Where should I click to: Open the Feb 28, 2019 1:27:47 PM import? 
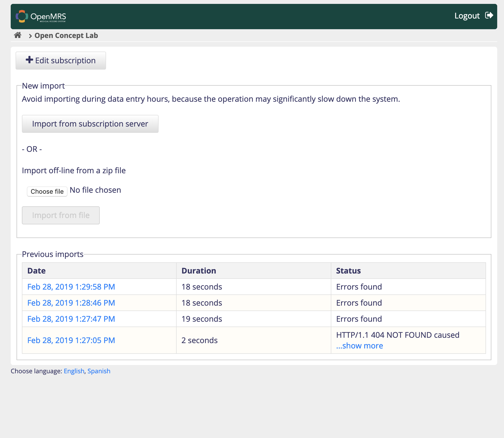click(71, 319)
